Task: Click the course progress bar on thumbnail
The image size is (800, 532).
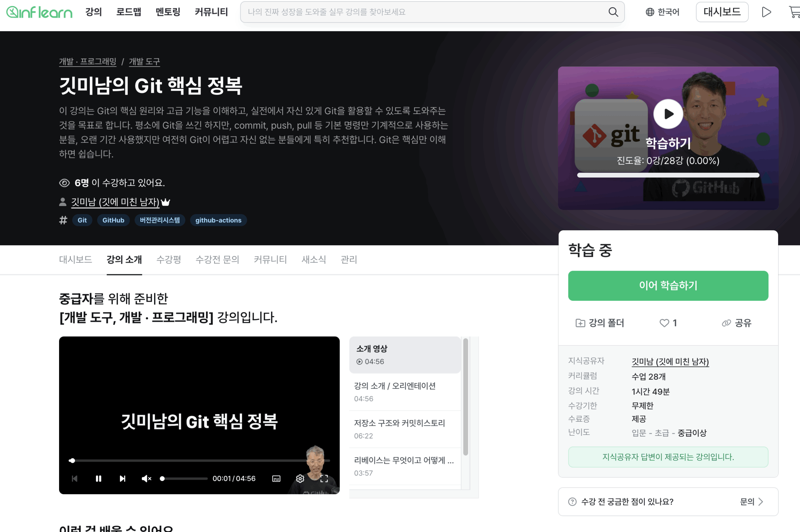Action: tap(668, 175)
